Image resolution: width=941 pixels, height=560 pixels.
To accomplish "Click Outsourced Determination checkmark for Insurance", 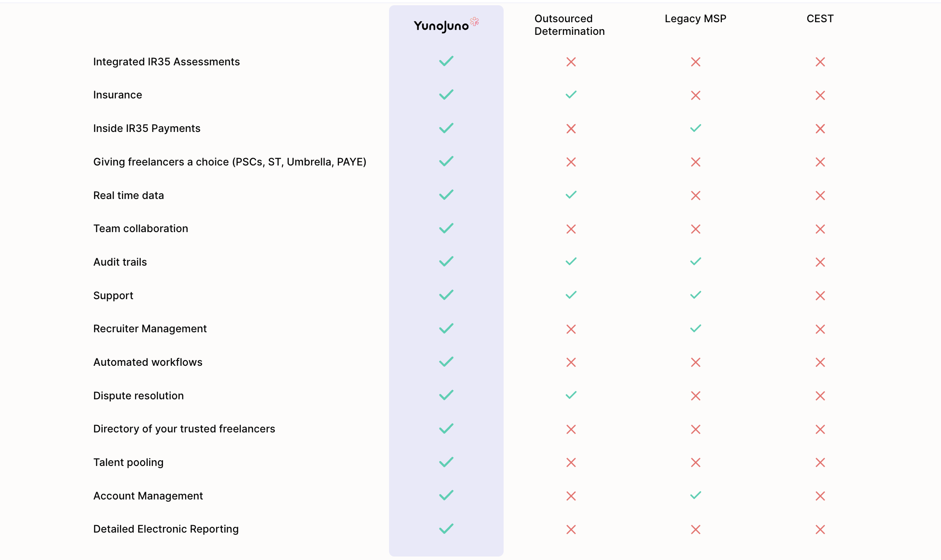I will pos(571,95).
